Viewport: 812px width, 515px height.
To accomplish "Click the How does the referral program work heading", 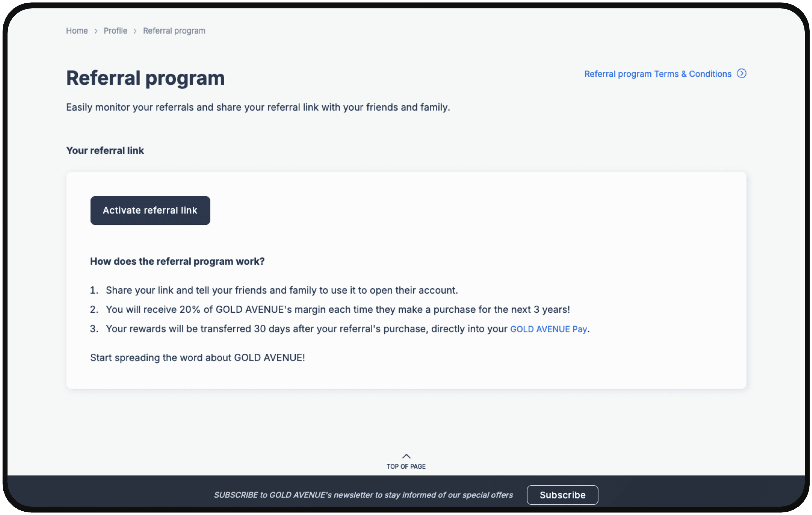I will pos(177,261).
